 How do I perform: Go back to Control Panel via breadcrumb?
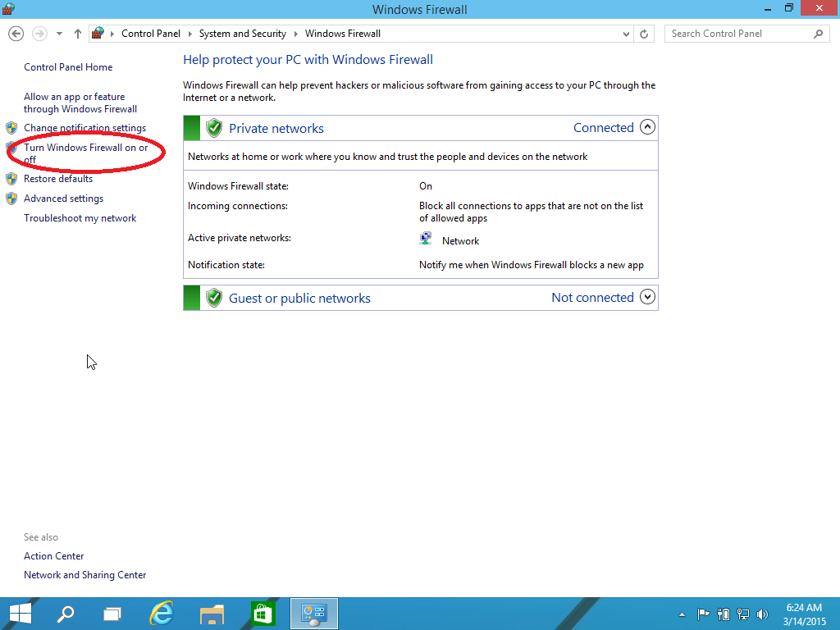(x=151, y=34)
